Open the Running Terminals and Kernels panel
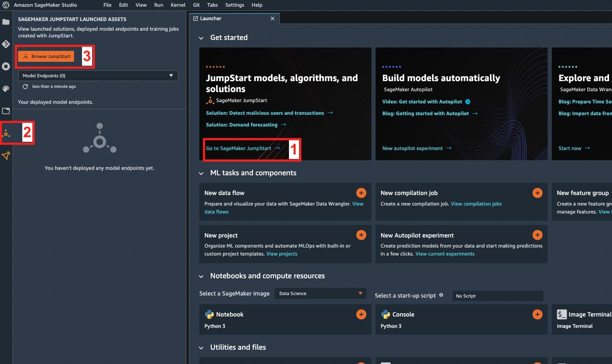Image resolution: width=612 pixels, height=364 pixels. [x=6, y=66]
